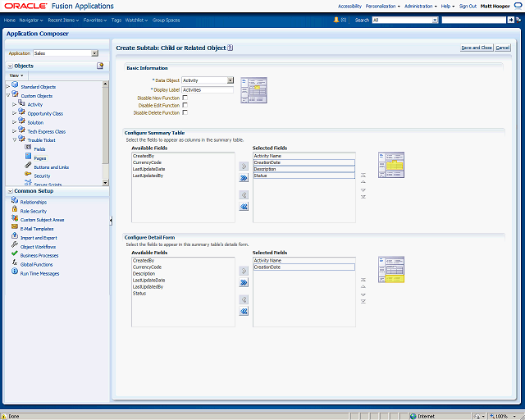
Task: Open the Application dropdown showing Sales
Action: 95,53
